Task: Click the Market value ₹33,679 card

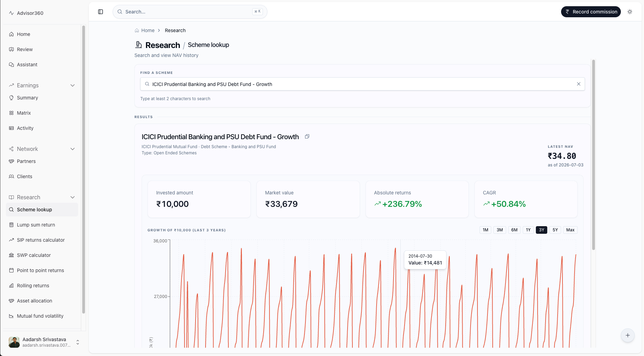Action: 308,199
